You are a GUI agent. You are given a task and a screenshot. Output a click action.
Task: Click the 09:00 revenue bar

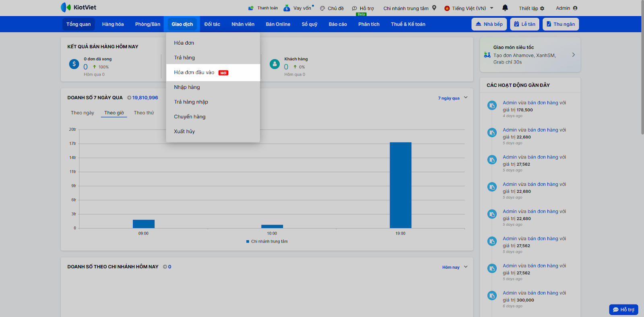tap(144, 224)
